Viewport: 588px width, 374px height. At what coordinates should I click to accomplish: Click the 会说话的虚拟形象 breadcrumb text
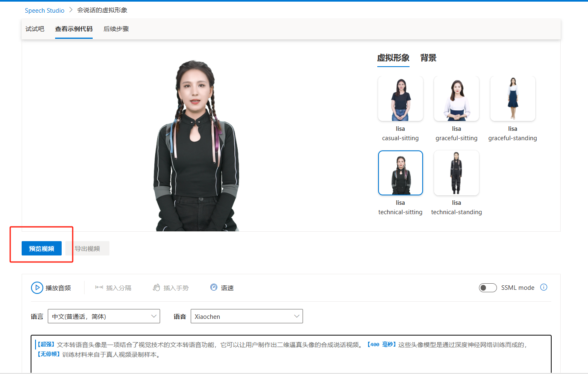pos(102,10)
